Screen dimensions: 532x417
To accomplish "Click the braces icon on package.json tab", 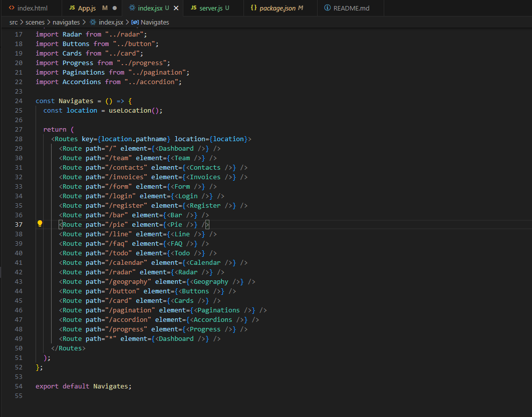I will click(253, 8).
